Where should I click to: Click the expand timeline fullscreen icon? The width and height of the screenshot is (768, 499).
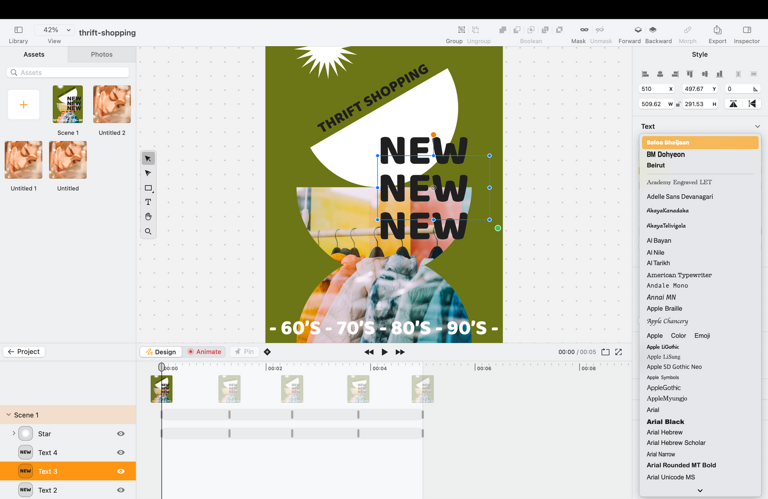tap(619, 352)
